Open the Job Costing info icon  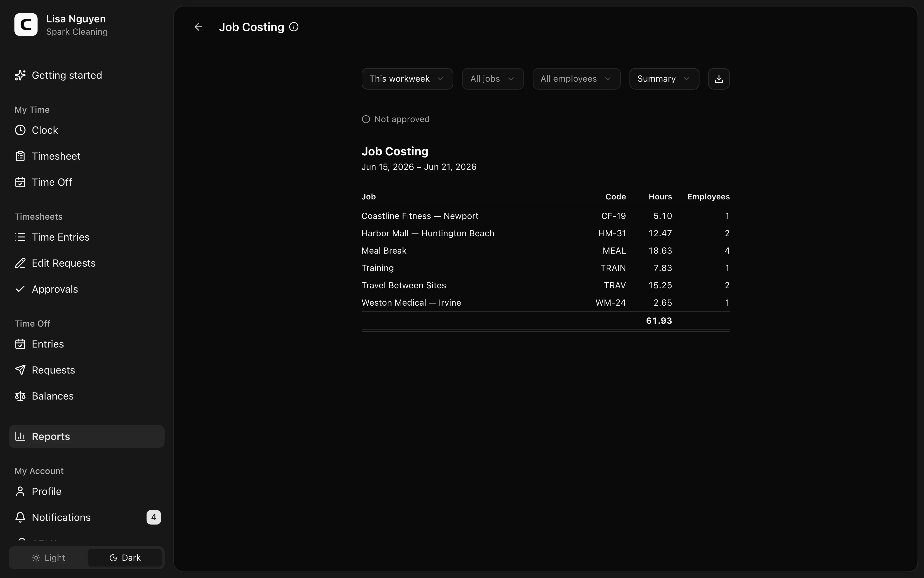(x=294, y=27)
